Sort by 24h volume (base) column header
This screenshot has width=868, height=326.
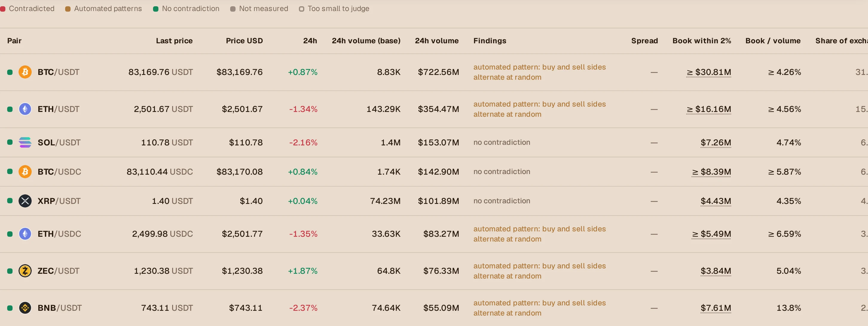tap(366, 41)
